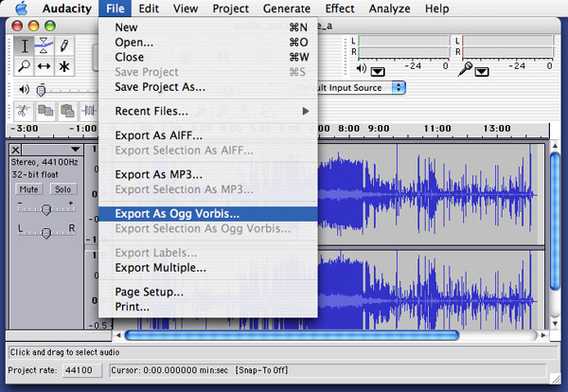The height and width of the screenshot is (392, 568).
Task: Choose Export Multiple...
Action: pos(208,268)
